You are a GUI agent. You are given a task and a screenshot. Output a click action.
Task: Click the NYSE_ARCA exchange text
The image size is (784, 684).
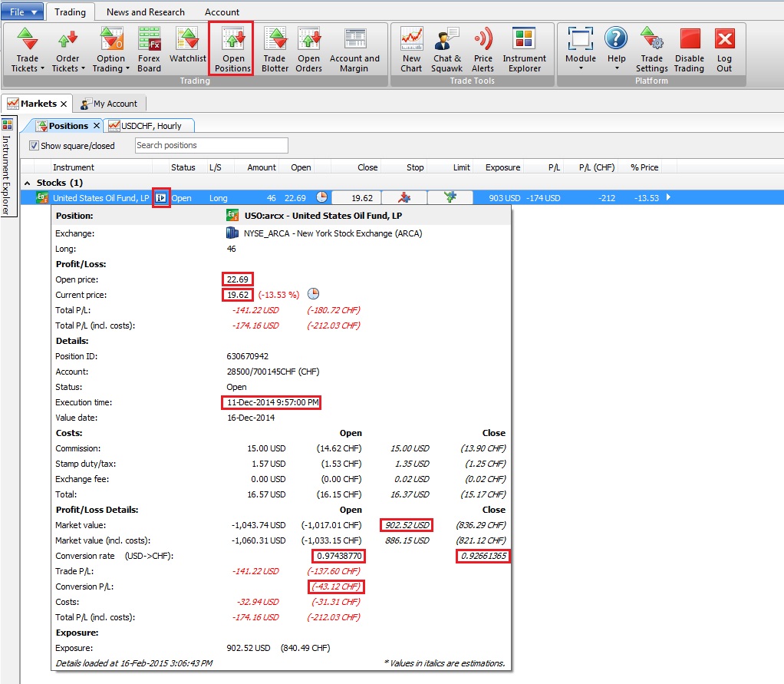[x=332, y=233]
